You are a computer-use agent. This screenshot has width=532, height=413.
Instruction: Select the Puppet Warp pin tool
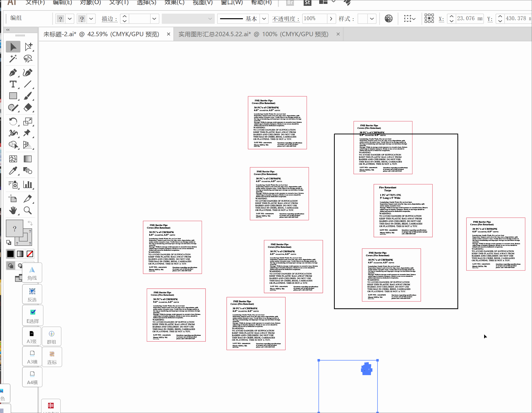coord(27,133)
